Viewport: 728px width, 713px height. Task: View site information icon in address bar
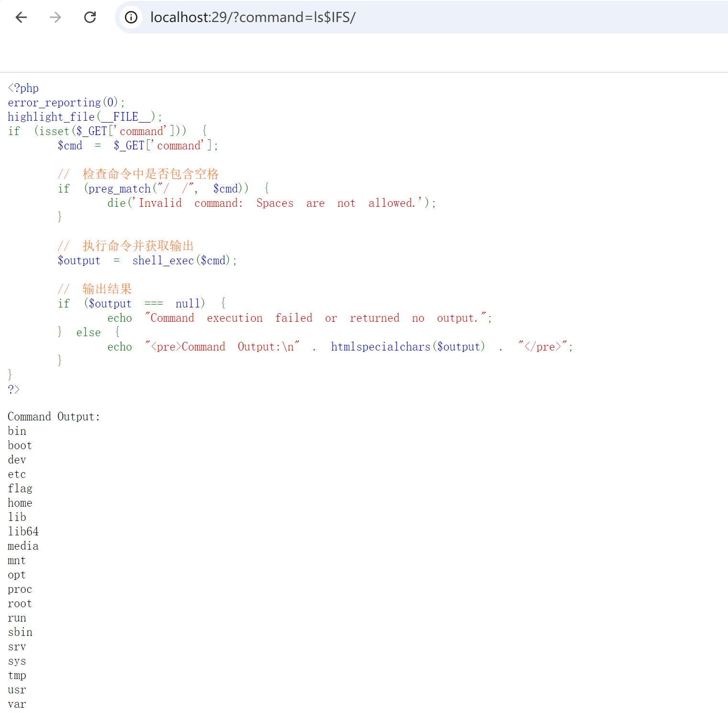point(131,18)
